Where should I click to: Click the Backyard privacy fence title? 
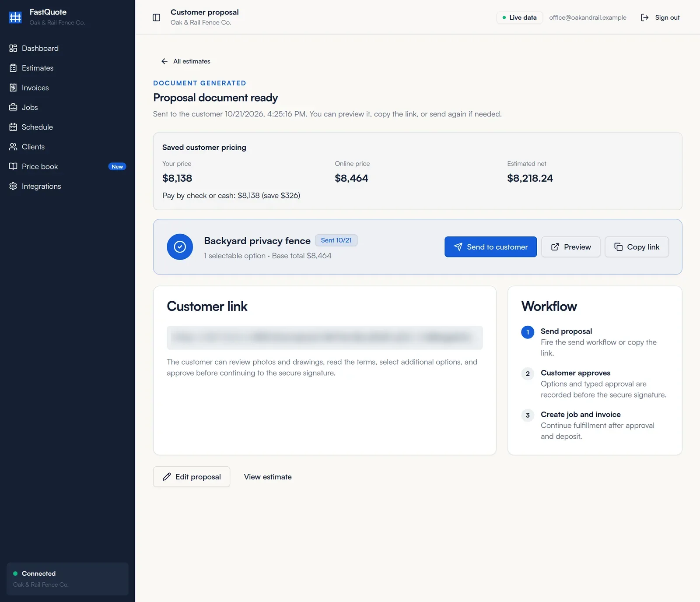coord(257,241)
